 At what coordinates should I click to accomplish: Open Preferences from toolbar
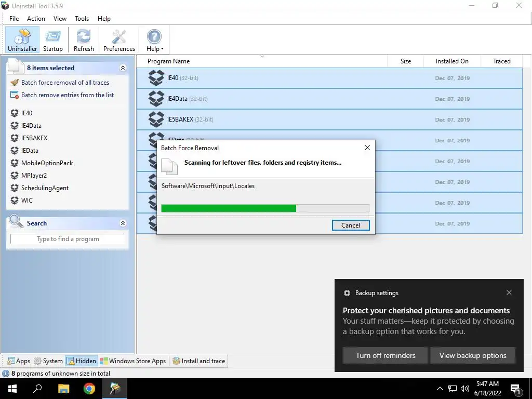pyautogui.click(x=119, y=40)
